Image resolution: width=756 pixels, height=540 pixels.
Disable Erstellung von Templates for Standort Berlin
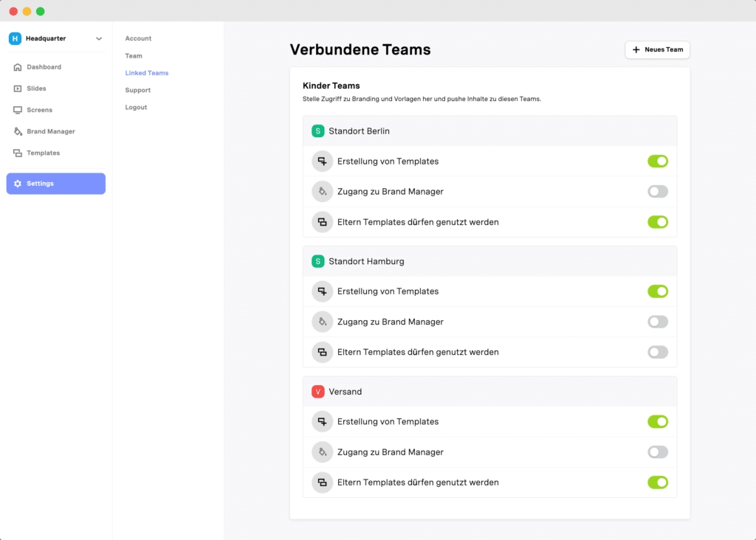click(x=657, y=161)
